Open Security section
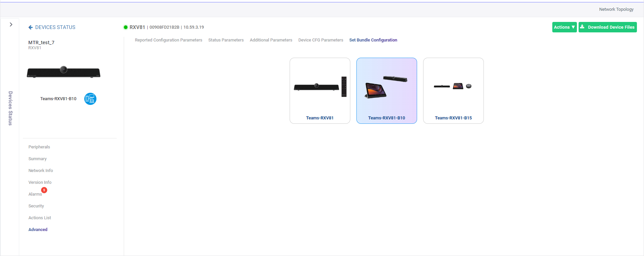Viewport: 644px width, 256px height. tap(36, 206)
